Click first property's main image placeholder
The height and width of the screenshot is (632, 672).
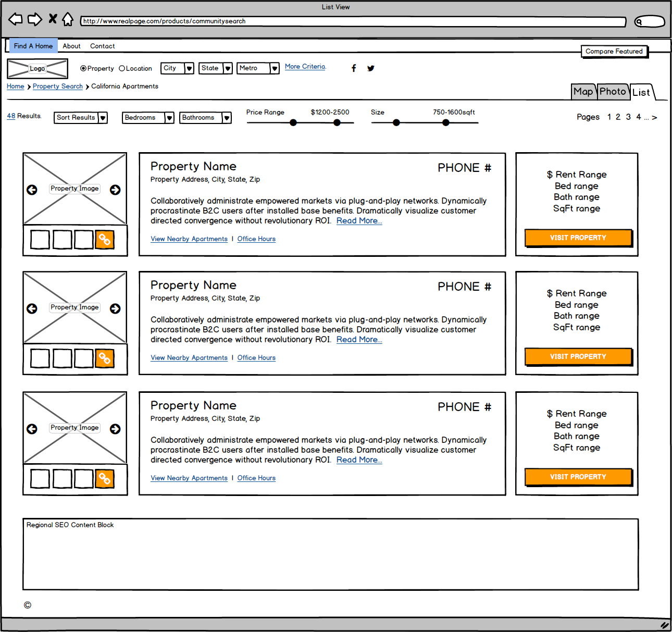click(x=75, y=189)
